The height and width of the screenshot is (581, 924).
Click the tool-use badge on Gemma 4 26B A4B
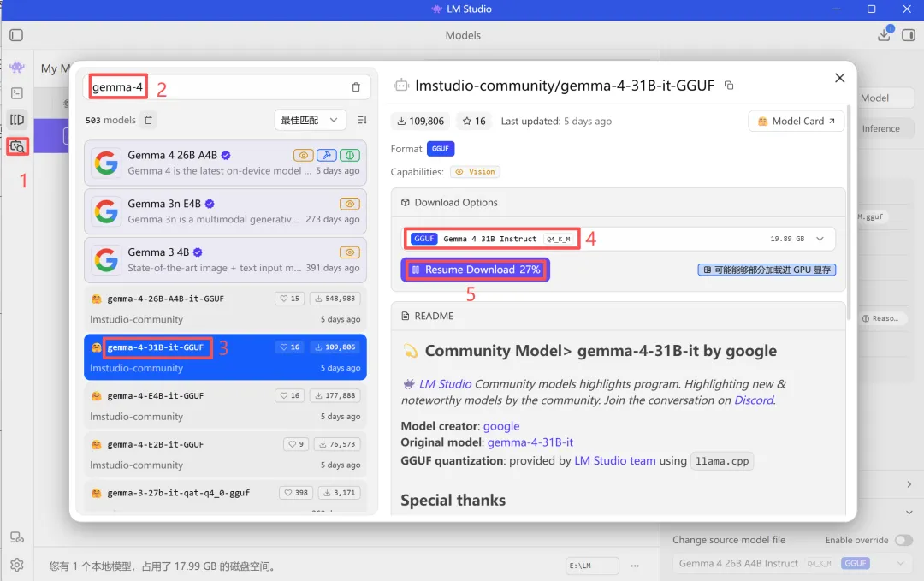pyautogui.click(x=327, y=156)
